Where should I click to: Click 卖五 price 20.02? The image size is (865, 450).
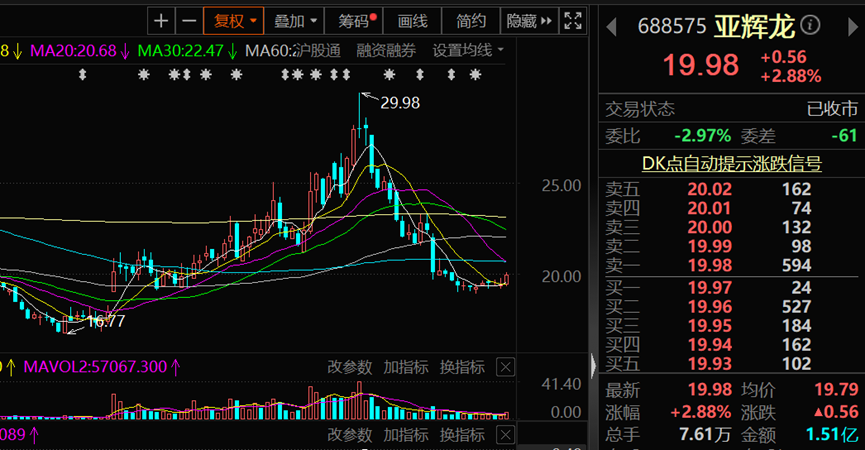(x=709, y=189)
